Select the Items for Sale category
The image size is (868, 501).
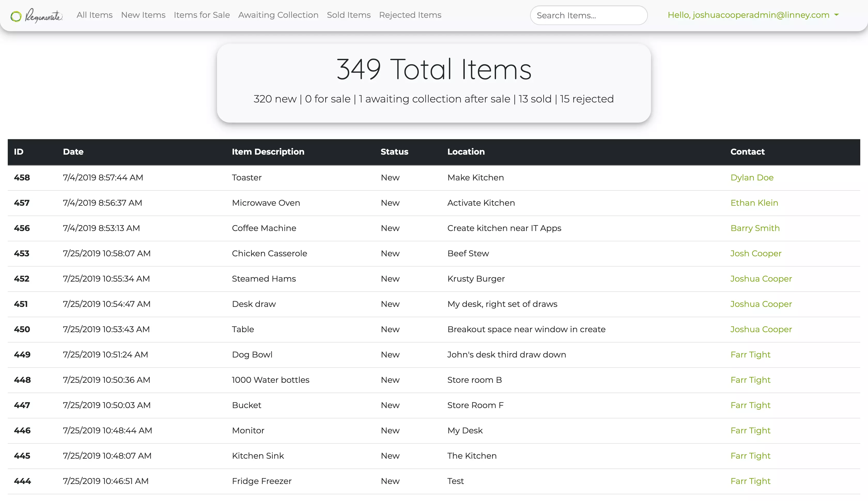click(201, 15)
